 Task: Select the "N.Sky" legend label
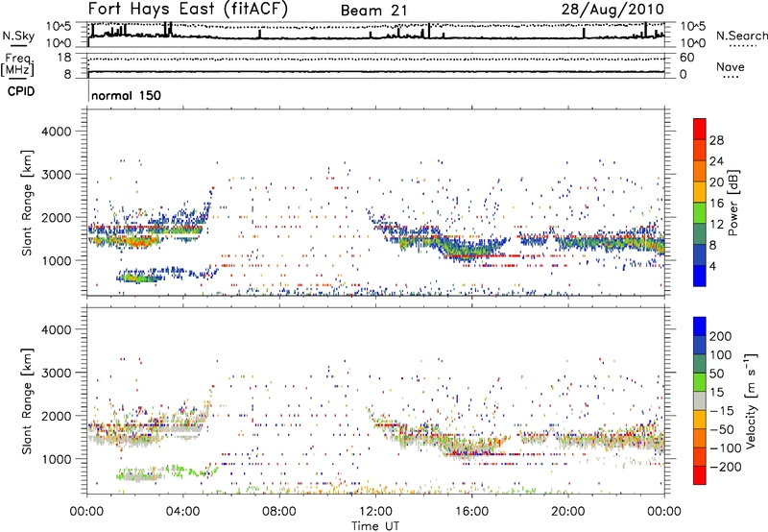(18, 36)
